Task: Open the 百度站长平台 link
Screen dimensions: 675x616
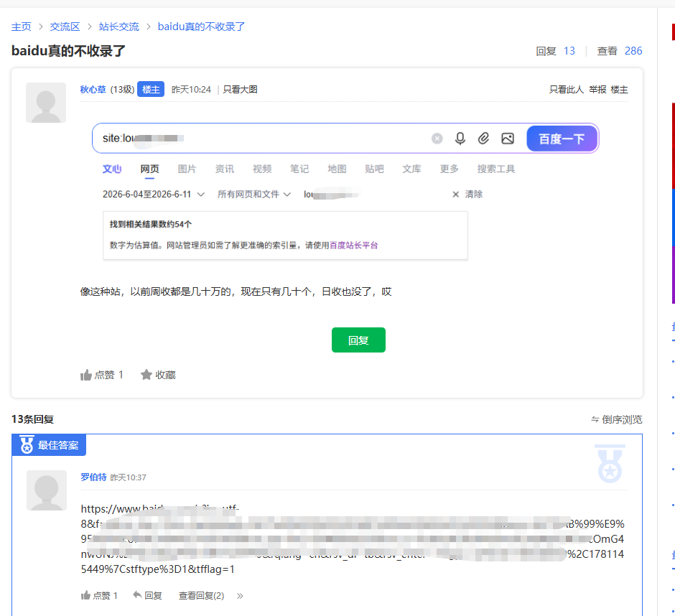Action: [353, 246]
